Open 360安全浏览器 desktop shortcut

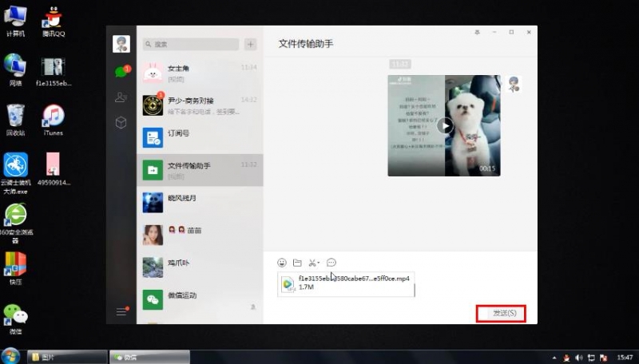pyautogui.click(x=15, y=224)
